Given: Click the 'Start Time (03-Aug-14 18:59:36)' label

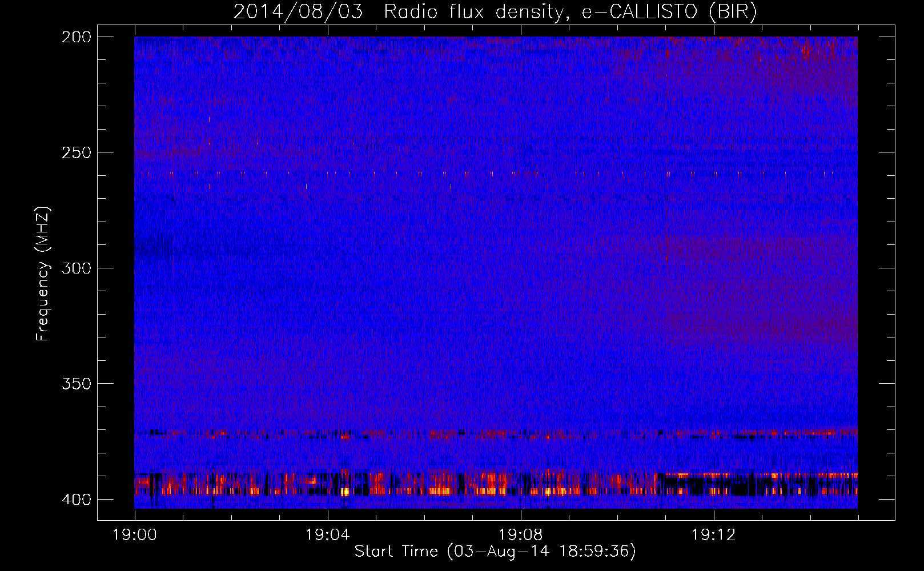Looking at the screenshot, I should 495,552.
